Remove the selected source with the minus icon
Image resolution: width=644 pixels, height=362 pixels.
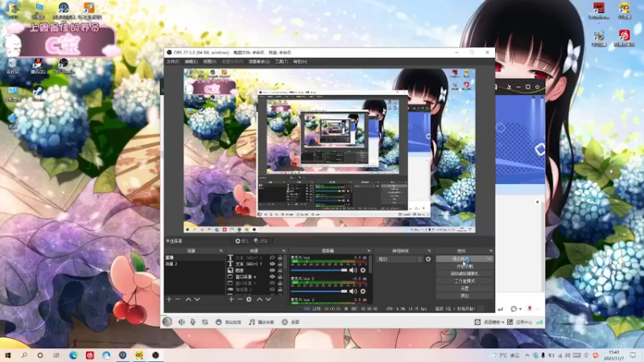[x=240, y=299]
